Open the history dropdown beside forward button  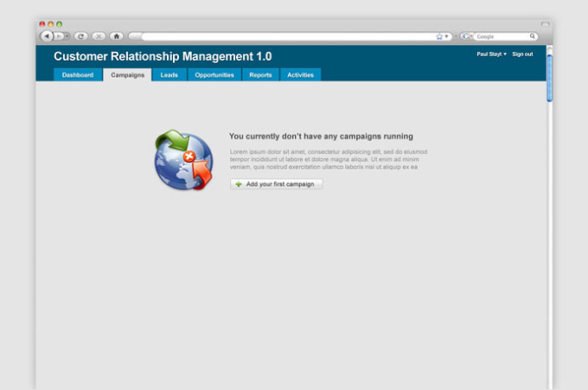[67, 36]
